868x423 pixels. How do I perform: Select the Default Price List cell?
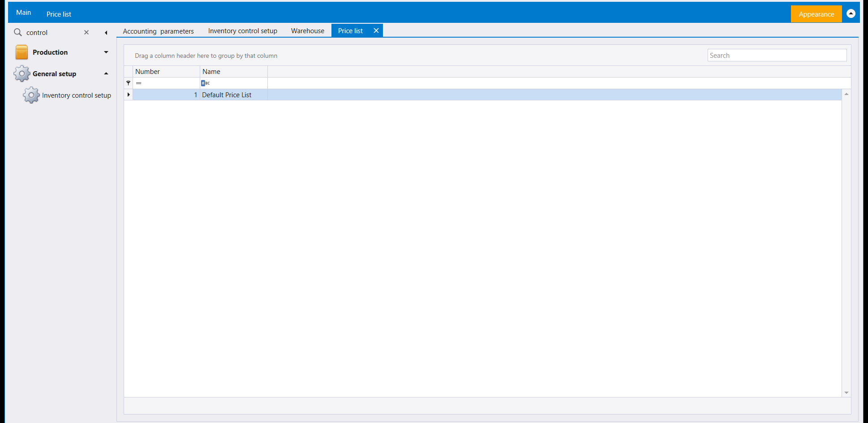click(234, 95)
